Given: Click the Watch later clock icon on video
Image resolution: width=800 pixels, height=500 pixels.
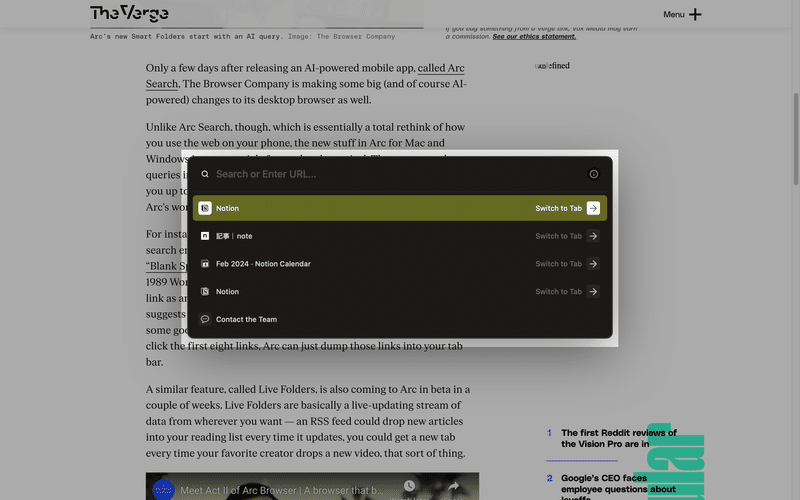Looking at the screenshot, I should (x=409, y=486).
